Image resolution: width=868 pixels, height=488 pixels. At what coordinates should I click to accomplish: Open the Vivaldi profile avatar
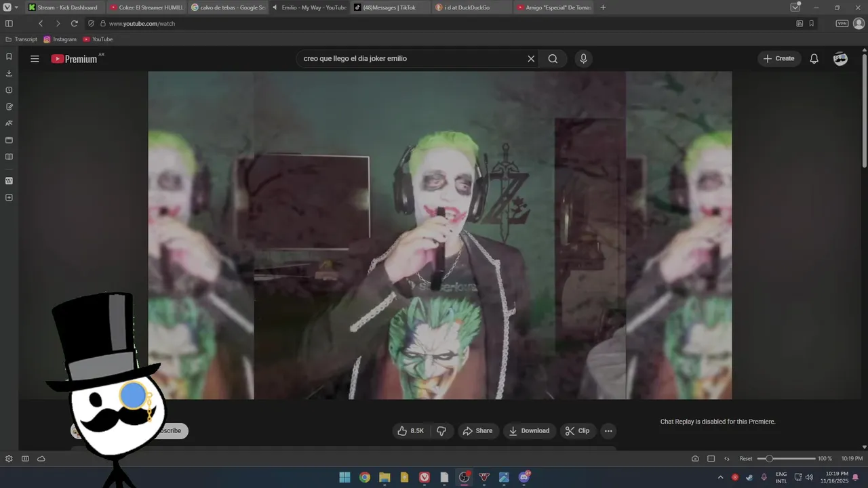pos(859,23)
